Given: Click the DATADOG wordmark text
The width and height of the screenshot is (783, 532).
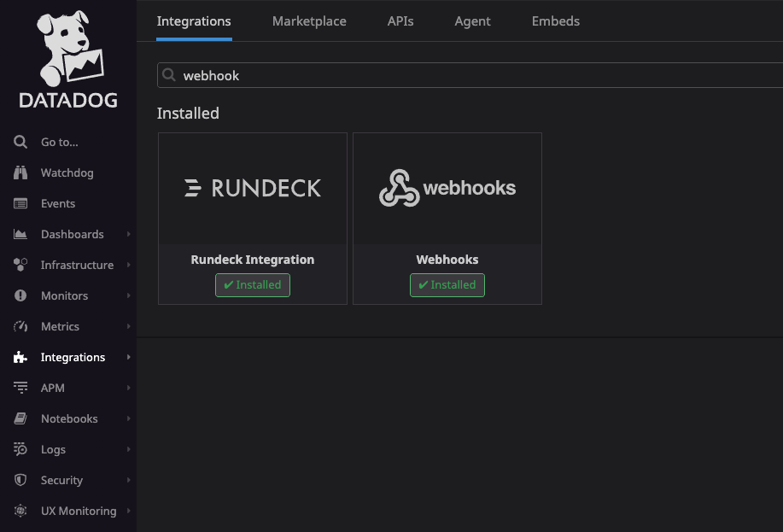Looking at the screenshot, I should pos(68,101).
